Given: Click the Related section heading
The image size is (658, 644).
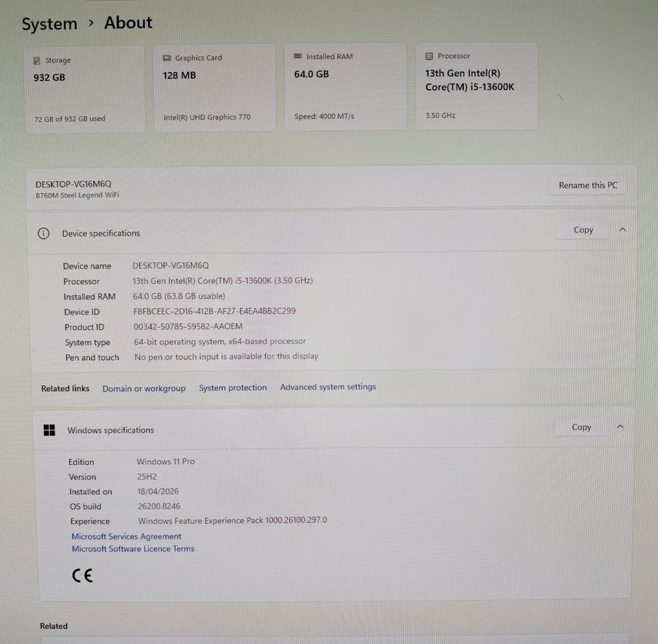Looking at the screenshot, I should 53,626.
